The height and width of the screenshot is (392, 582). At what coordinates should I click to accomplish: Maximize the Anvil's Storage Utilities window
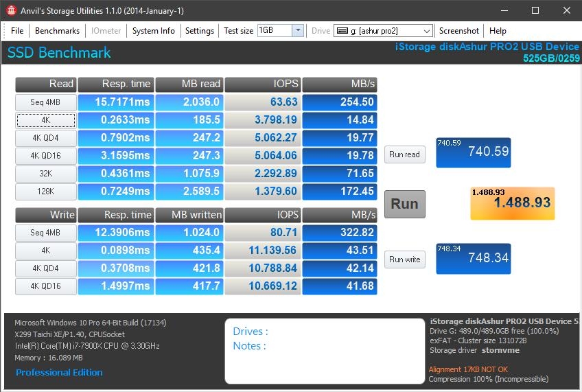coord(535,10)
